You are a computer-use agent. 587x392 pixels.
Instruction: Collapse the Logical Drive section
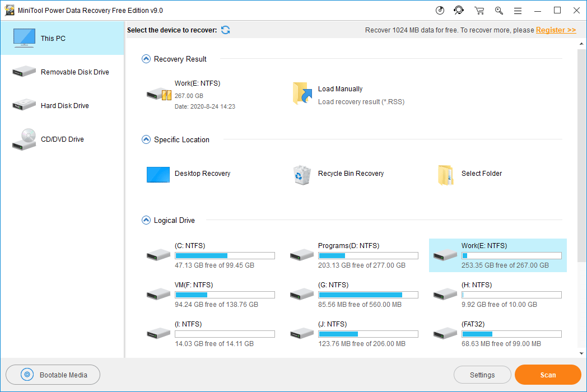click(146, 220)
